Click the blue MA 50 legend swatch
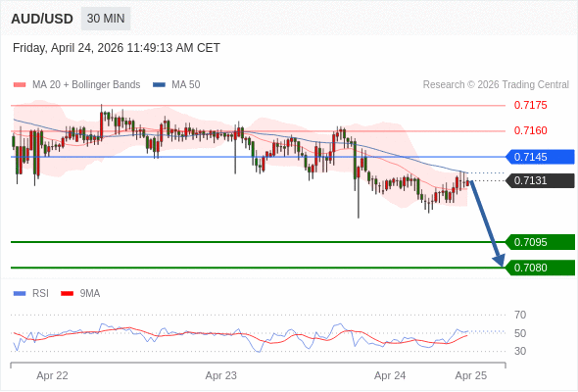 tap(159, 85)
